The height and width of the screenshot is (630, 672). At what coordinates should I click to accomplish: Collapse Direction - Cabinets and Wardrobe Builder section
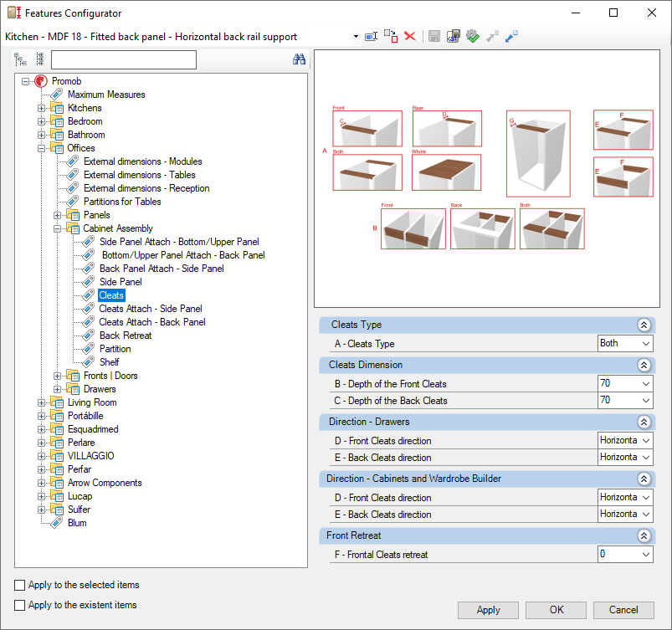tap(644, 479)
